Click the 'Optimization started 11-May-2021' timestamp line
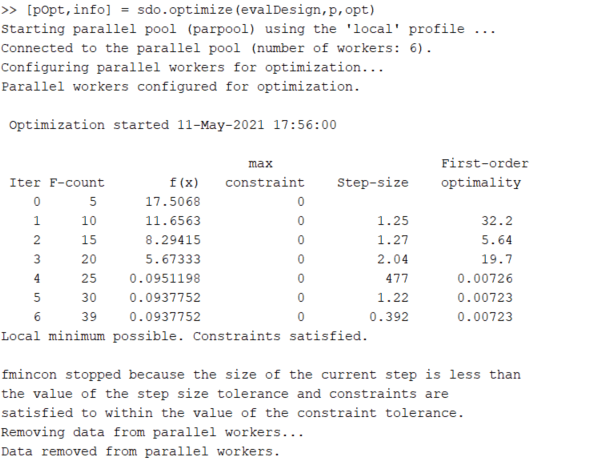The image size is (601, 463). [172, 125]
